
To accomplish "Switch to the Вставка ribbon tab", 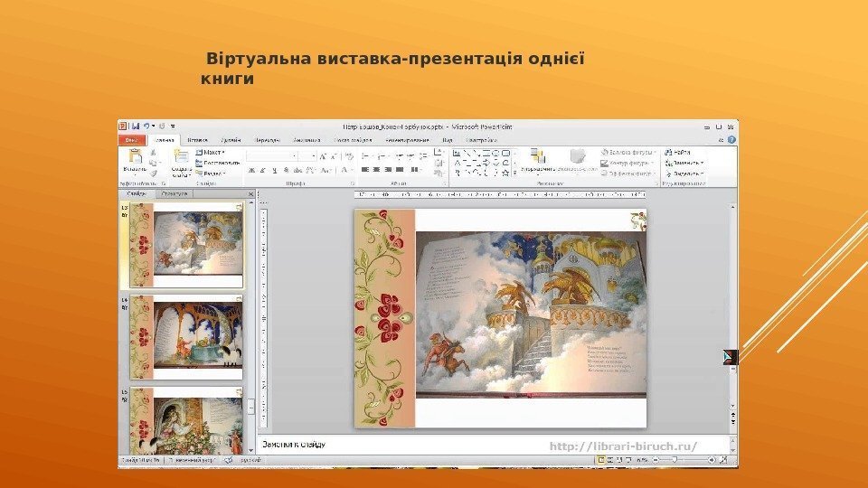I will point(197,140).
